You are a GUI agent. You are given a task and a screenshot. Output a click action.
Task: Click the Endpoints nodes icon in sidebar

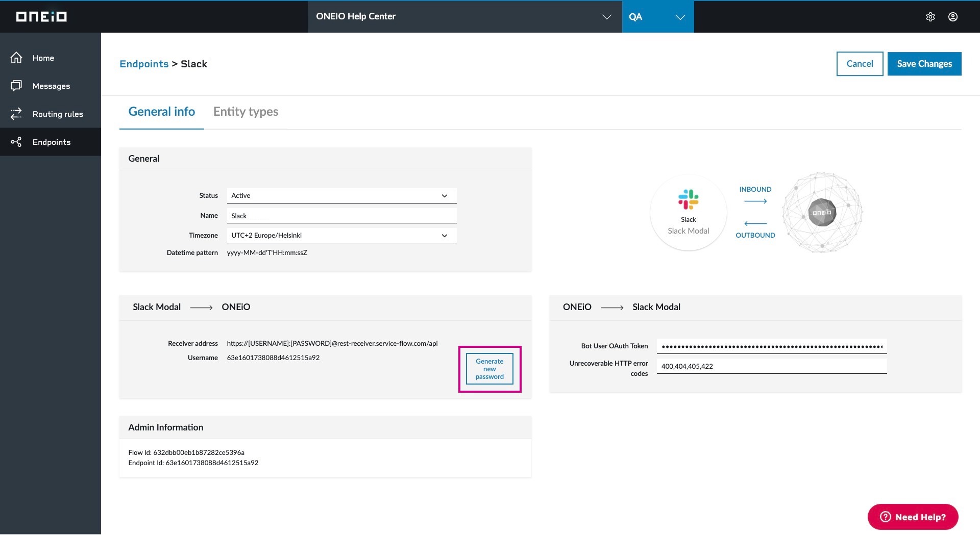click(x=16, y=142)
